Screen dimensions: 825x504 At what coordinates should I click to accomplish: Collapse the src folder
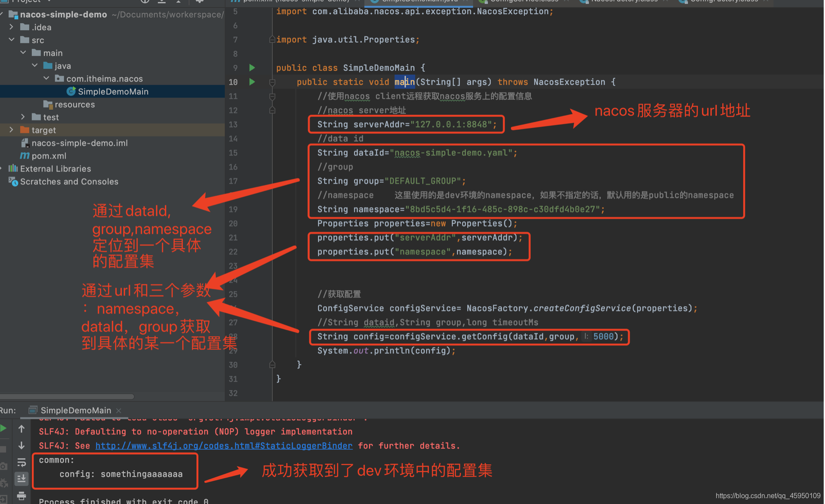11,40
